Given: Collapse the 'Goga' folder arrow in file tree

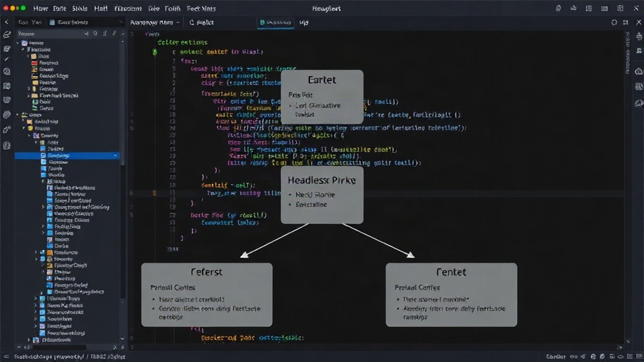Looking at the screenshot, I should (18, 115).
